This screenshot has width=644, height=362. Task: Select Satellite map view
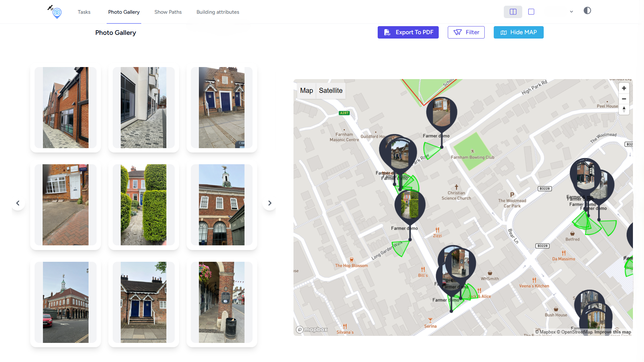coord(330,90)
